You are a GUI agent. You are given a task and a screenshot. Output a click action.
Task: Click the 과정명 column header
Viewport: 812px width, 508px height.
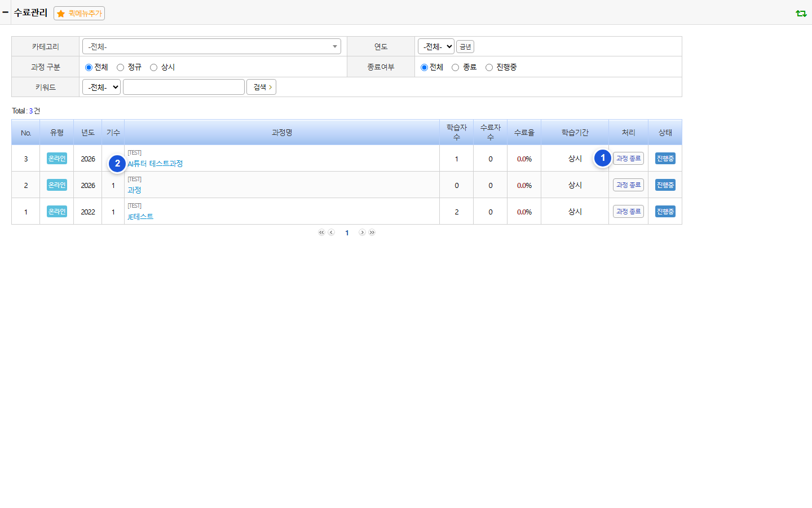(282, 133)
